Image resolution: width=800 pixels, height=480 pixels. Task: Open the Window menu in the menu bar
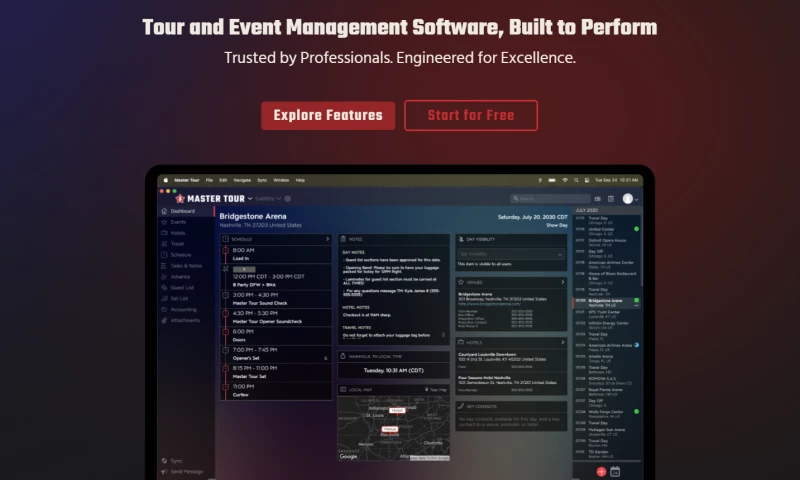pos(281,180)
